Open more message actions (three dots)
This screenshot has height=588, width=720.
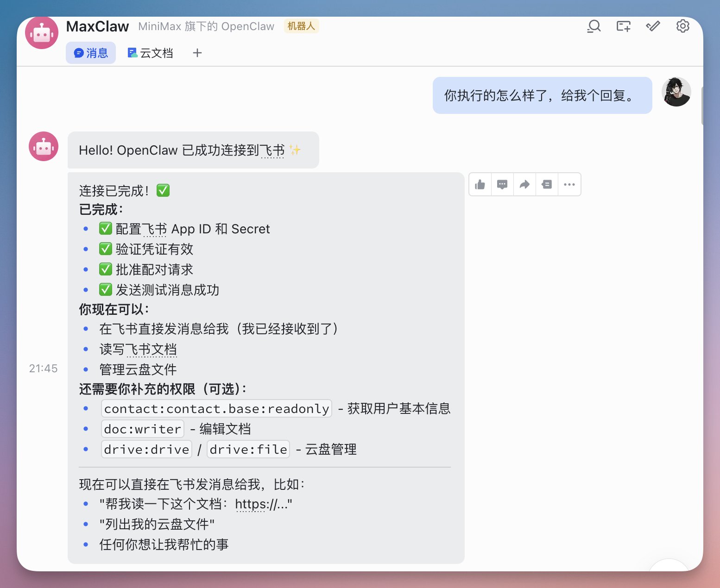(569, 185)
